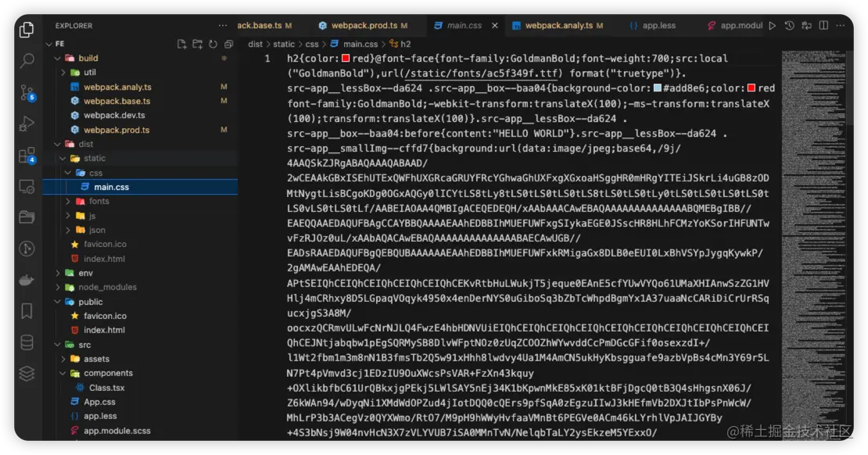Open the Explorer view in activity bar

tap(27, 29)
